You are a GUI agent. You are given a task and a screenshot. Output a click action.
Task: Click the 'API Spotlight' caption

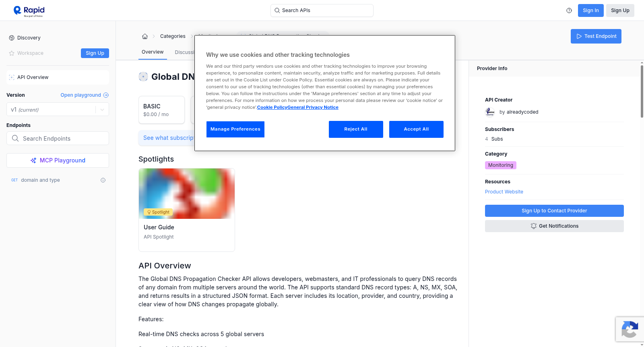tap(159, 237)
